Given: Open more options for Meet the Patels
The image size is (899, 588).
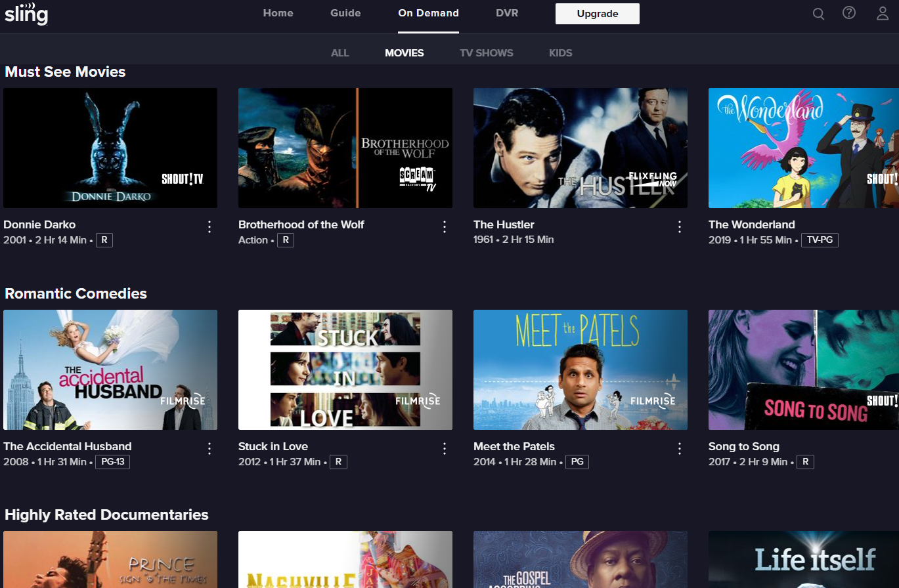Looking at the screenshot, I should click(680, 449).
